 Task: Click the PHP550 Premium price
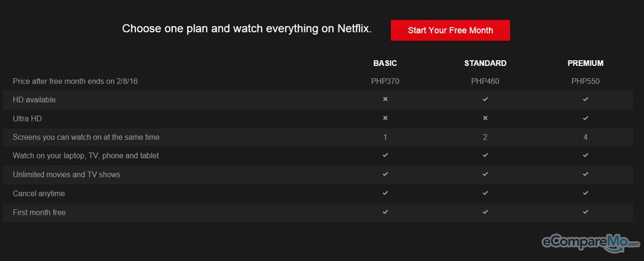click(x=585, y=82)
